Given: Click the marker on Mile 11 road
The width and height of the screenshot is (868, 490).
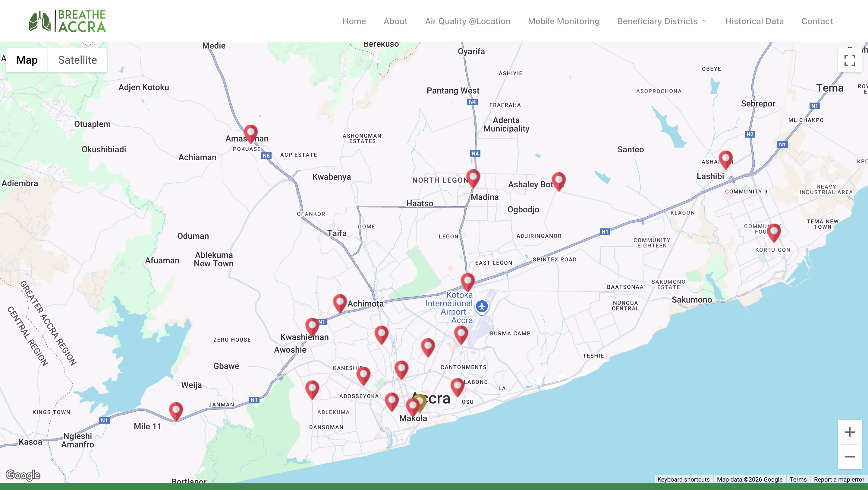Looking at the screenshot, I should (x=176, y=410).
